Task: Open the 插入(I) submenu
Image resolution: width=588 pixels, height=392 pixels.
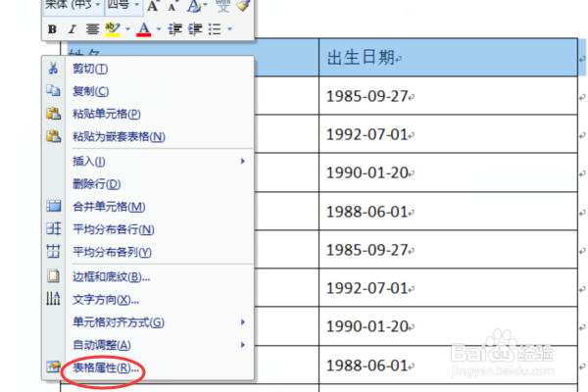Action: click(149, 162)
